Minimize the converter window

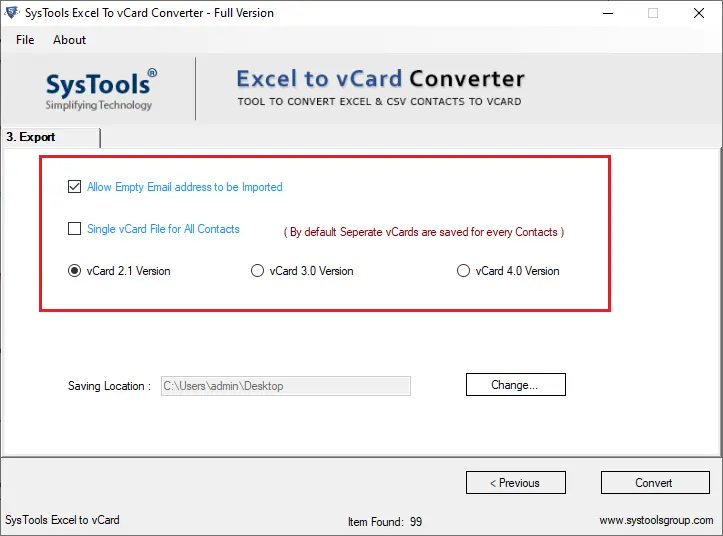click(x=608, y=13)
